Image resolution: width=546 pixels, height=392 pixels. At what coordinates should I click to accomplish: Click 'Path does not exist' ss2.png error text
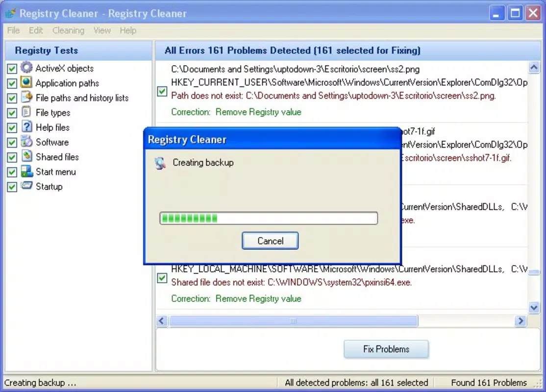pyautogui.click(x=334, y=96)
